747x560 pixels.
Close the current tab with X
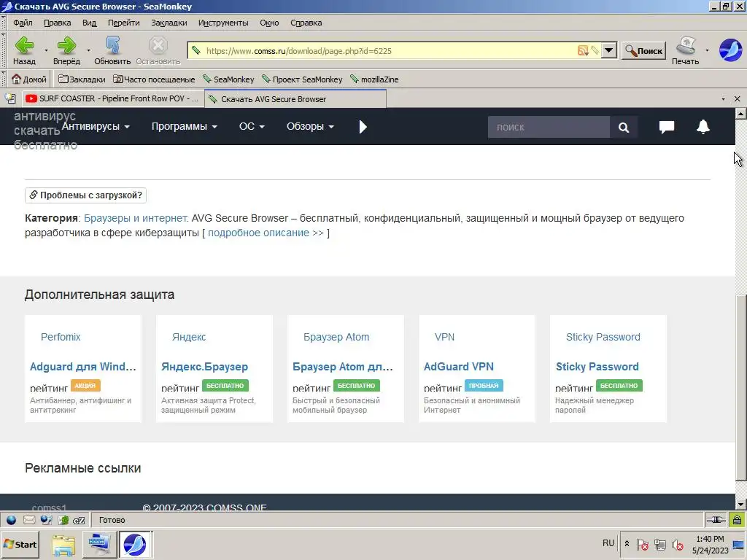tap(737, 99)
